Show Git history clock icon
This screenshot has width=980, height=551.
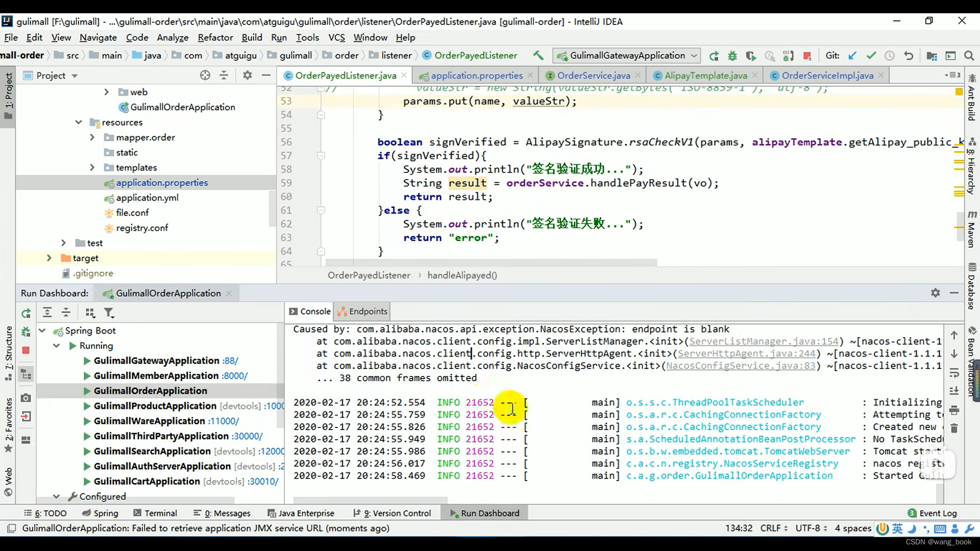pyautogui.click(x=889, y=56)
